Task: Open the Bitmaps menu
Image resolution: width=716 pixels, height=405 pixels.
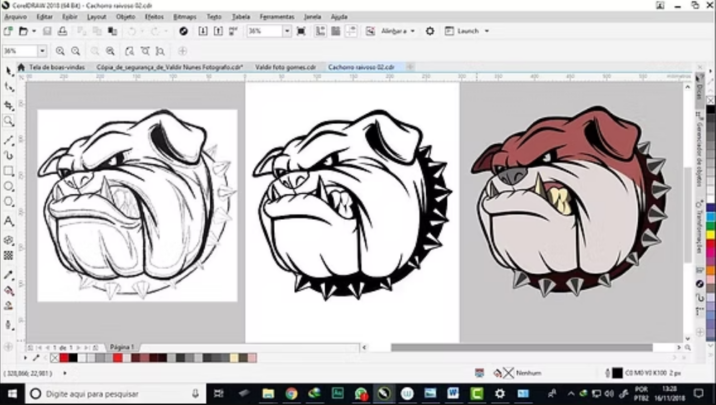Action: pos(185,17)
